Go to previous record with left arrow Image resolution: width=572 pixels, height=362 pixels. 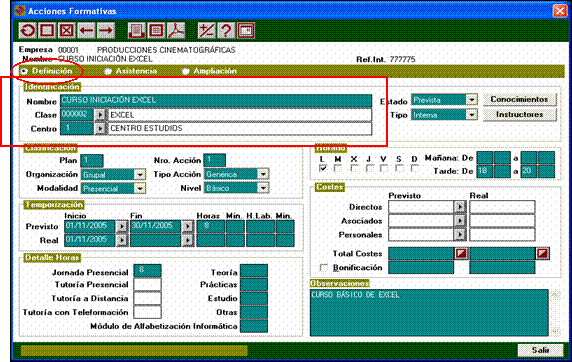pyautogui.click(x=86, y=31)
